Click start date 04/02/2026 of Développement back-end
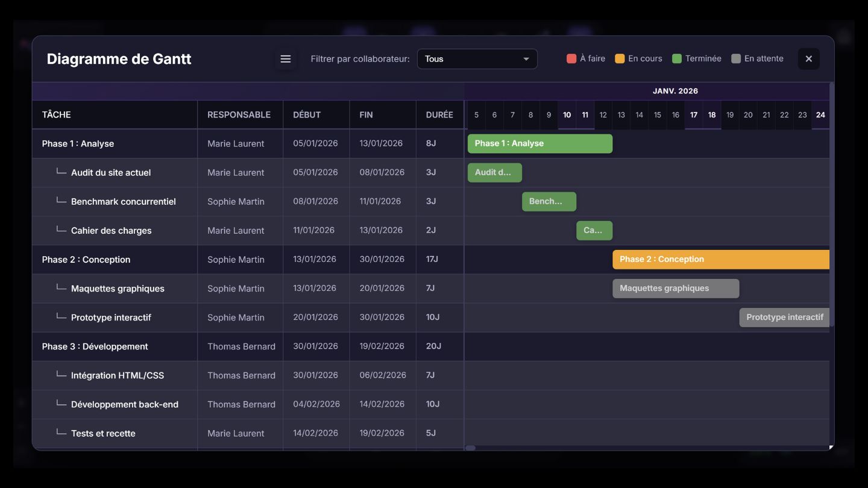This screenshot has height=488, width=868. pyautogui.click(x=316, y=404)
